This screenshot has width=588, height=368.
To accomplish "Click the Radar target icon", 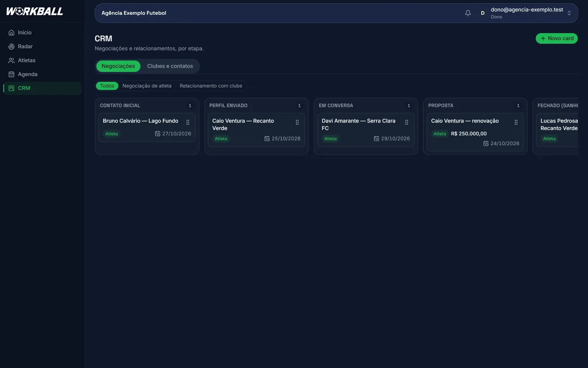I will coord(11,46).
